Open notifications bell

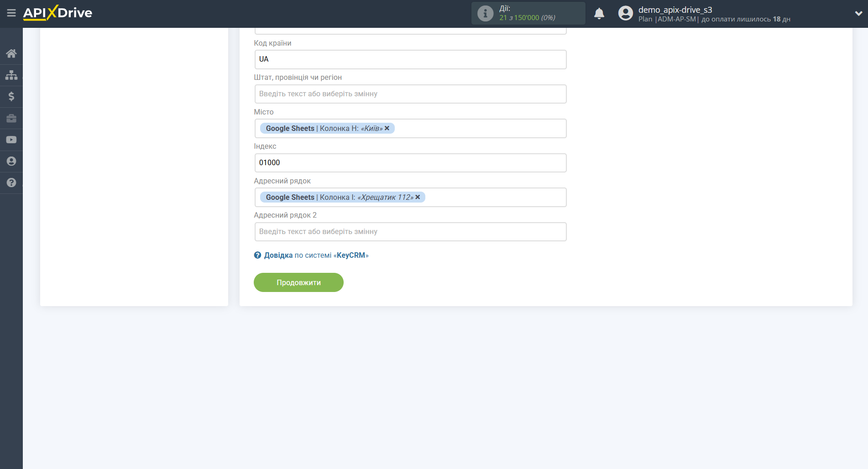(599, 13)
